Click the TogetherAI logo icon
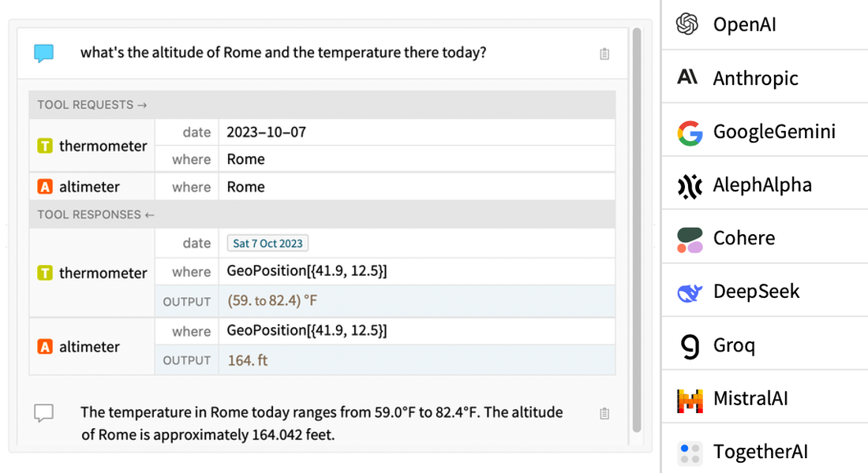868x473 pixels. tap(690, 453)
